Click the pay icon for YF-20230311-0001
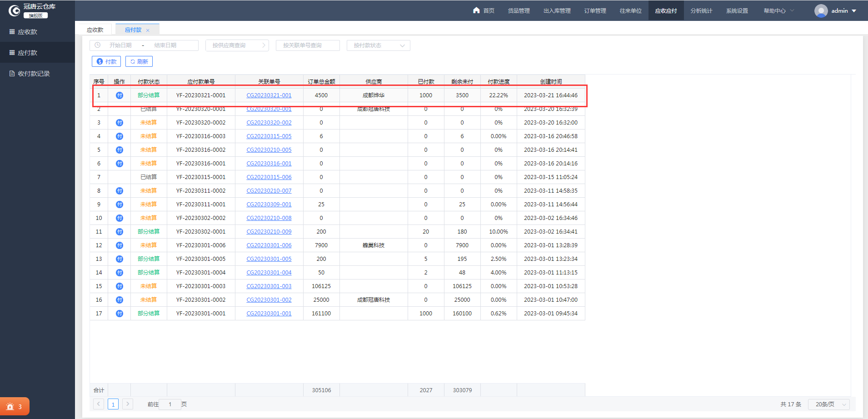Screen dimensions: 868x419 pos(120,205)
